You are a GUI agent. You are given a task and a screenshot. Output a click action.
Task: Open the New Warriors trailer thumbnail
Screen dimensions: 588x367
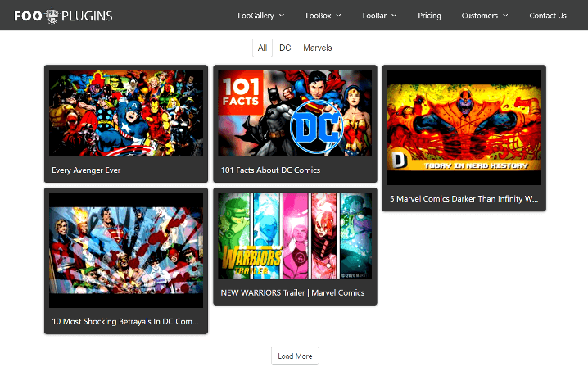click(x=295, y=236)
